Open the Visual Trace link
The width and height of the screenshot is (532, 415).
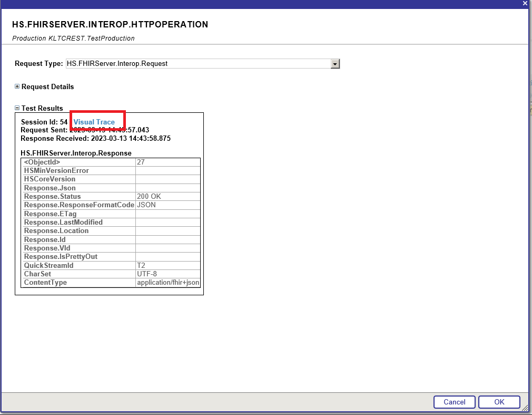[x=94, y=122]
